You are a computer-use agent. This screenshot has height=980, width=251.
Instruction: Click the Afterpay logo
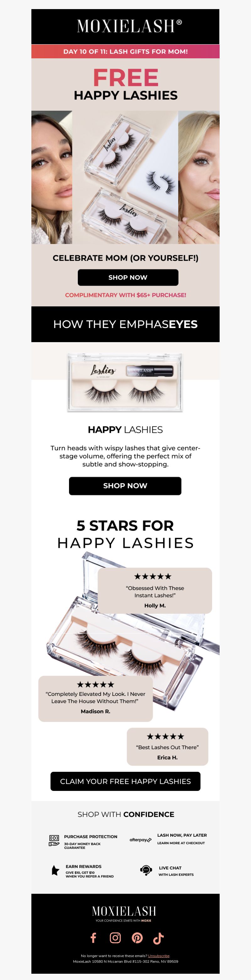point(141,840)
